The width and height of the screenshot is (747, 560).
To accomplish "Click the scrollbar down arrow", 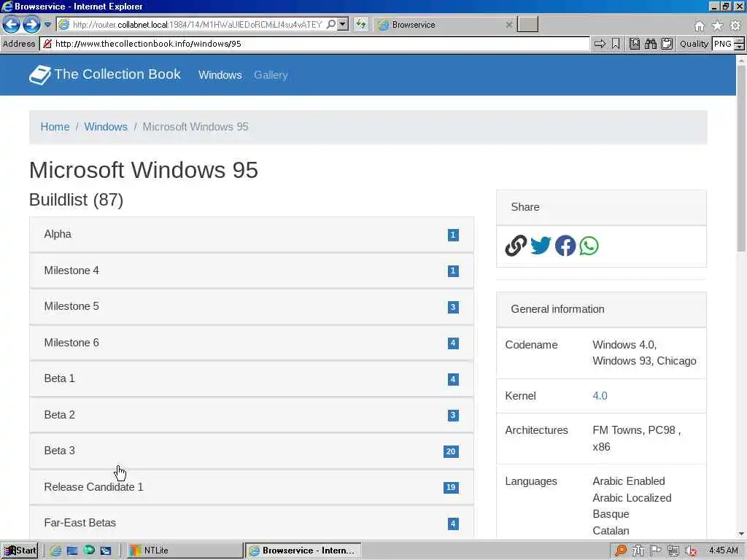I will click(x=741, y=534).
